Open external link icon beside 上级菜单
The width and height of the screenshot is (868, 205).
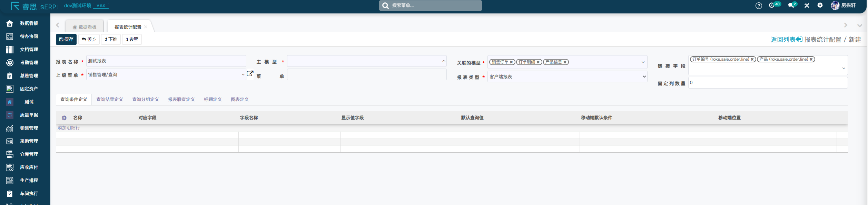pyautogui.click(x=250, y=74)
